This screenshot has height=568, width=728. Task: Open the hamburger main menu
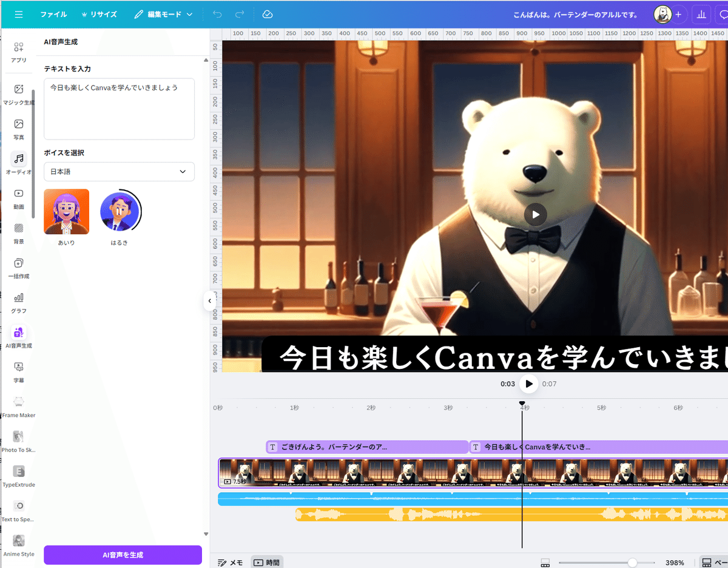[19, 14]
